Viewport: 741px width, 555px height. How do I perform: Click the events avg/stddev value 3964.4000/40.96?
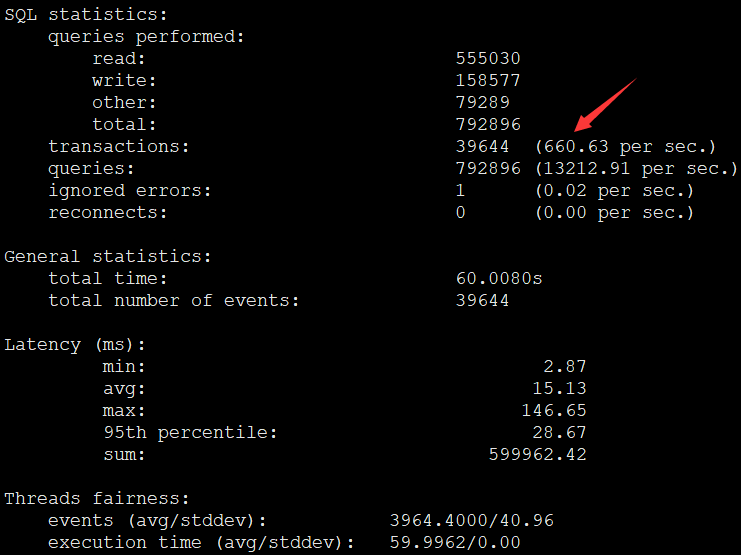pyautogui.click(x=472, y=521)
